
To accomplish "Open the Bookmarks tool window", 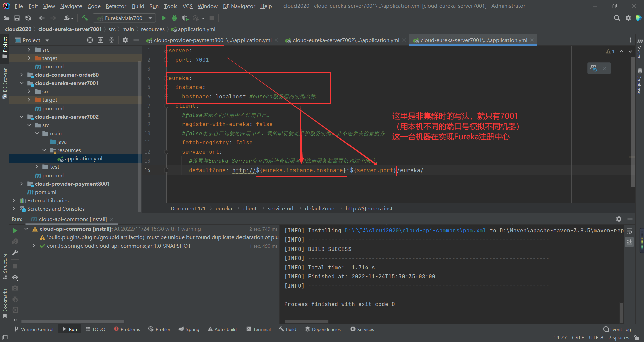I will [x=5, y=303].
